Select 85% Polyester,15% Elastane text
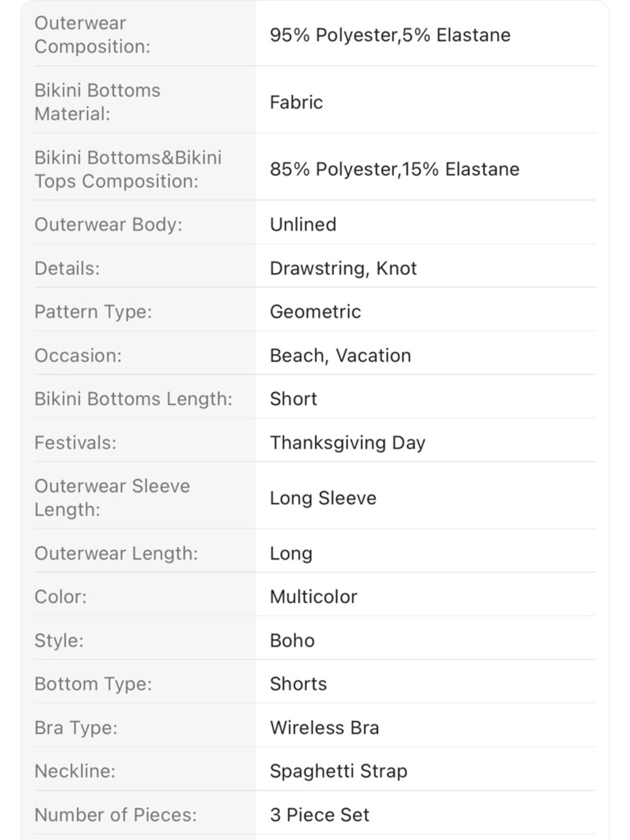 pos(394,170)
